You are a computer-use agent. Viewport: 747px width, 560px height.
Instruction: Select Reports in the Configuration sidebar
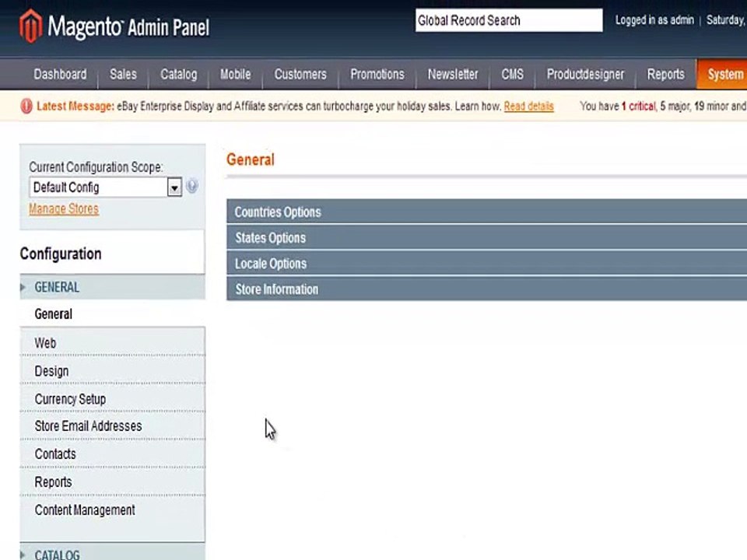(x=112, y=482)
